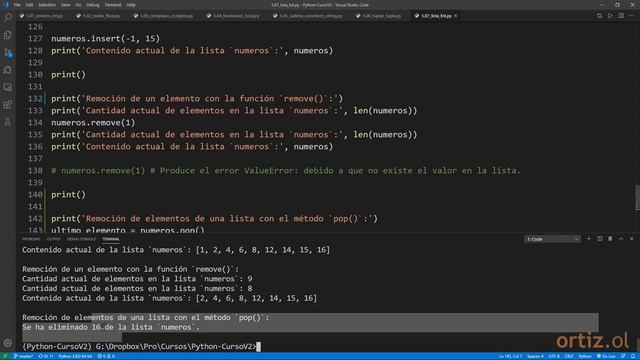The width and height of the screenshot is (640, 360).
Task: Open the Go menu
Action: [x=78, y=5]
